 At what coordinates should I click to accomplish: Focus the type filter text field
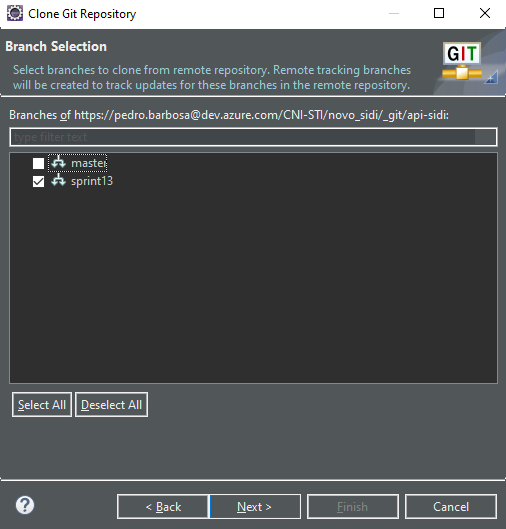point(253,137)
